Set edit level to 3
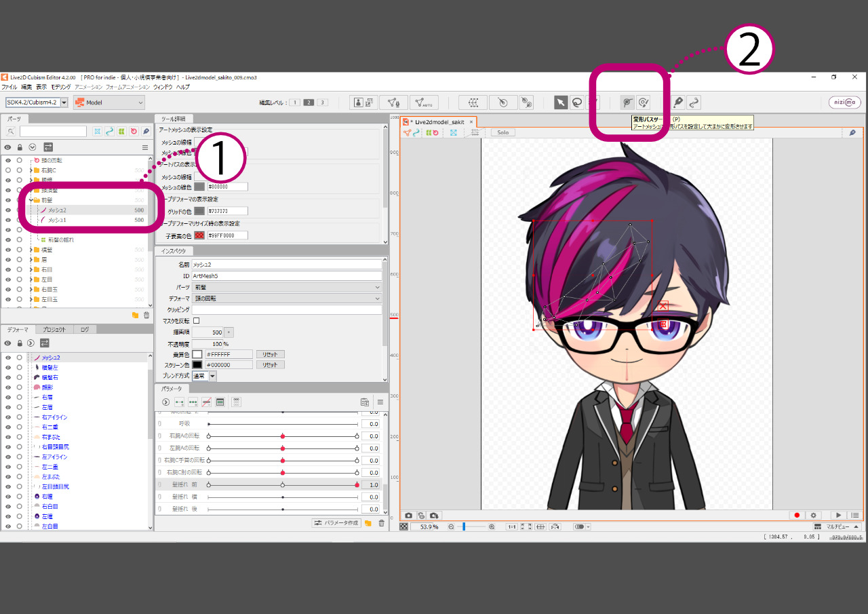The height and width of the screenshot is (614, 868). (322, 102)
